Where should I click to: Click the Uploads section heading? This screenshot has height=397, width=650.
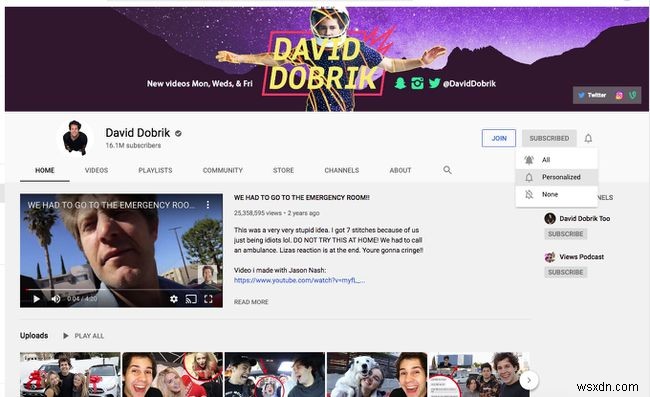point(34,336)
